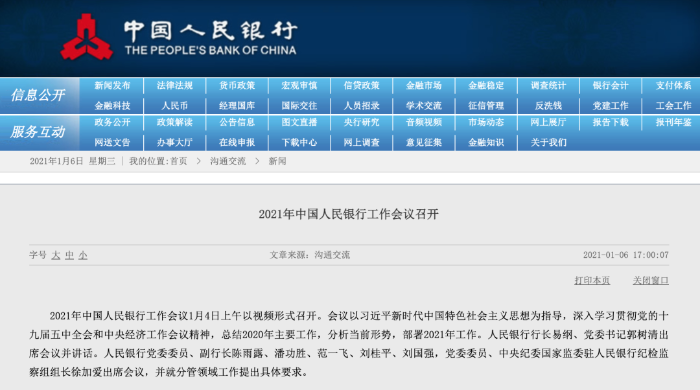Open 音频视频 menu item
The width and height of the screenshot is (700, 390).
(424, 122)
